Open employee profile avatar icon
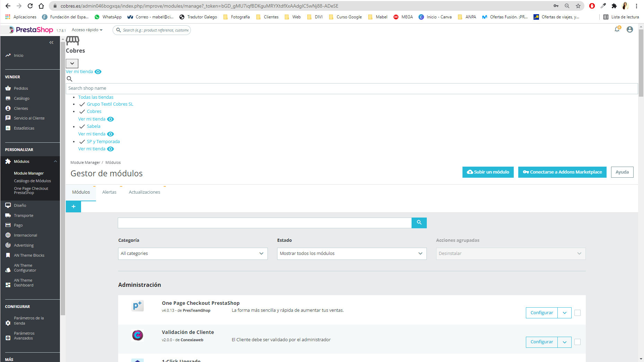The height and width of the screenshot is (362, 644). tap(630, 30)
